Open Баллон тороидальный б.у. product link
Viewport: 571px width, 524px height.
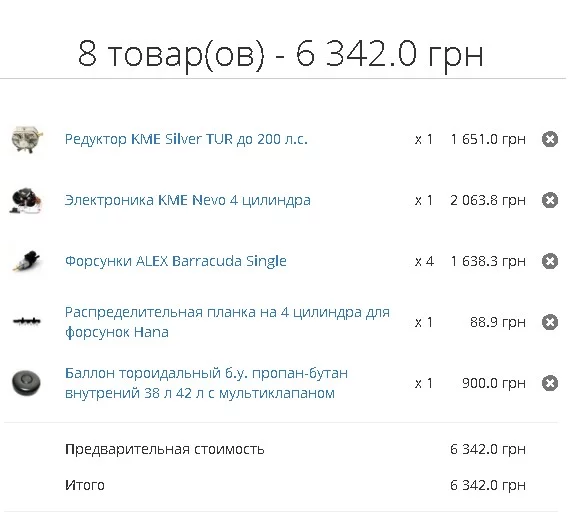click(x=206, y=383)
